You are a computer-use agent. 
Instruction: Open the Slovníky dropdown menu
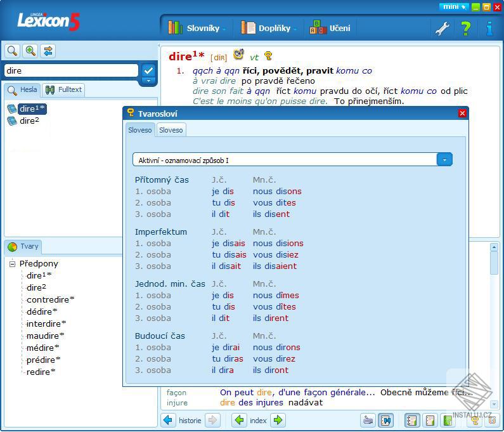tap(198, 29)
